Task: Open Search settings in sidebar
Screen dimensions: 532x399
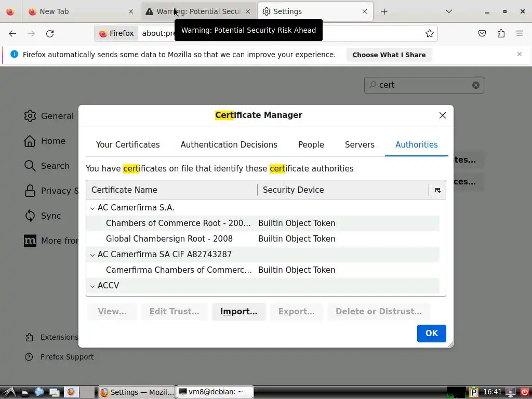Action: coord(47,166)
